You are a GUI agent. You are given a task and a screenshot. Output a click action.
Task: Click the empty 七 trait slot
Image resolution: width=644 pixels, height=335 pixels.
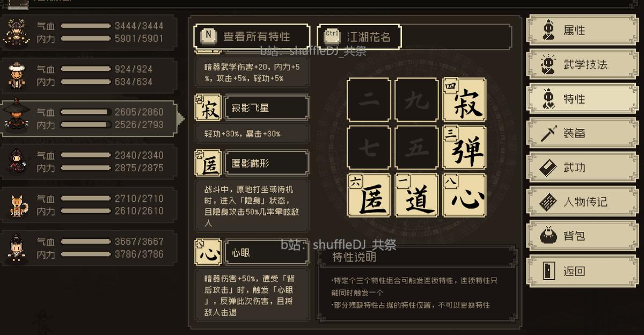(x=369, y=148)
